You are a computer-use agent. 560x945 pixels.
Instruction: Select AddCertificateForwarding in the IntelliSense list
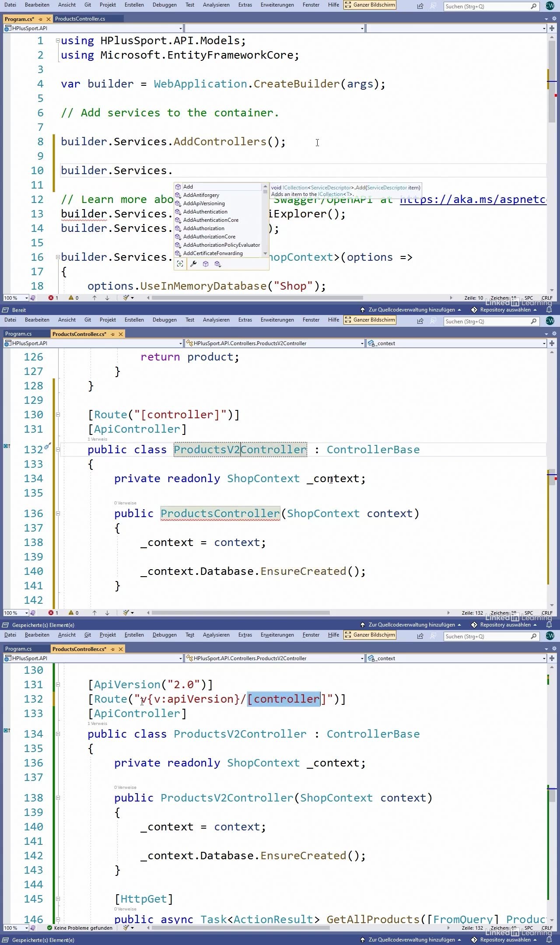(x=213, y=253)
